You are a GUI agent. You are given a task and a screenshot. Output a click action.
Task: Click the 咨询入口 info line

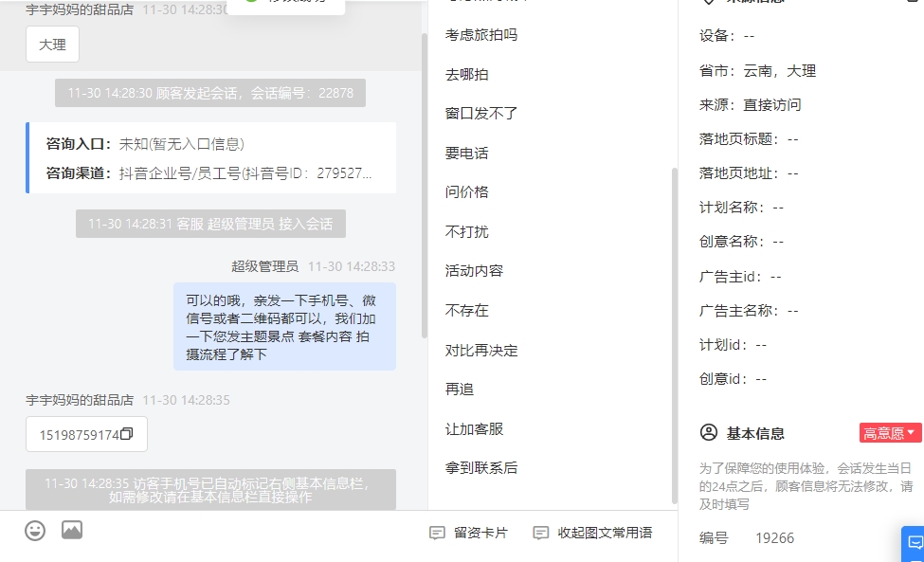pos(145,144)
